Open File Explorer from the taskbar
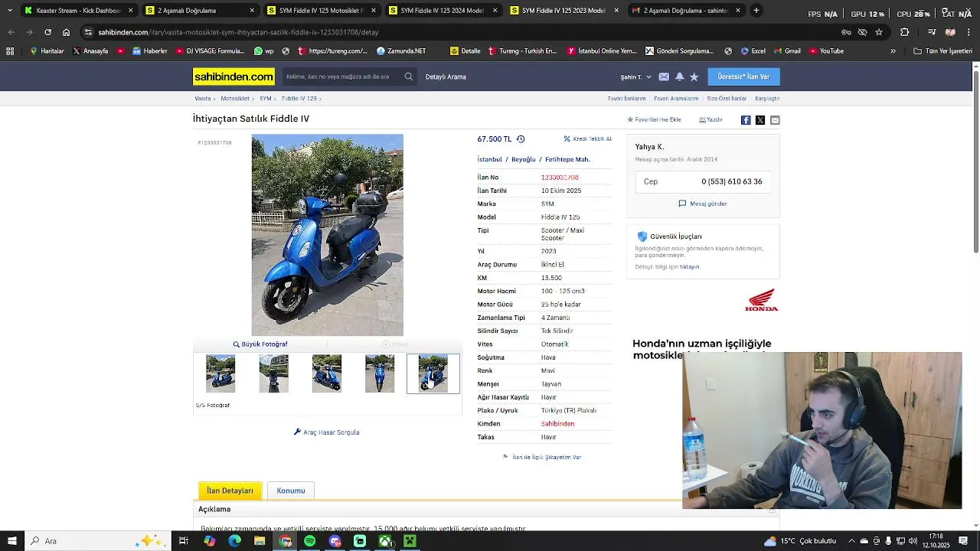 260,541
